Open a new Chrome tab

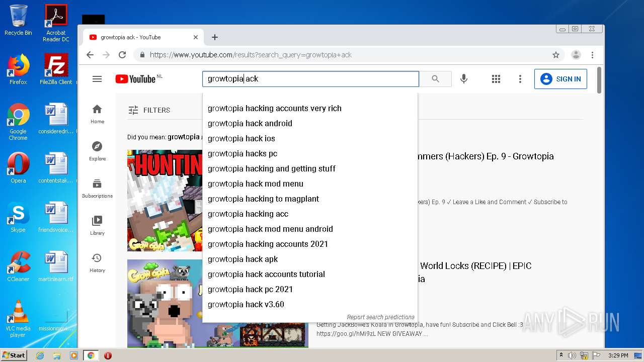point(215,37)
